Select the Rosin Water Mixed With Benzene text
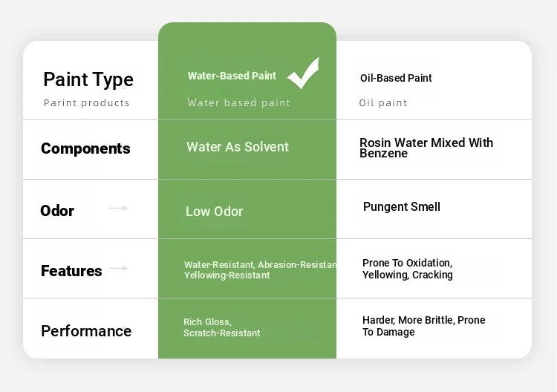Screen dimensions: 557x392 point(426,148)
